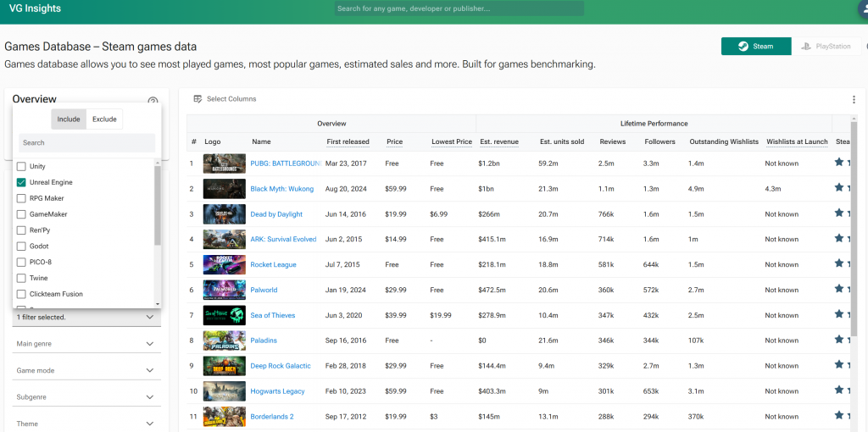Open the Select Columns icon
Viewport: 868px width, 432px height.
click(x=197, y=99)
